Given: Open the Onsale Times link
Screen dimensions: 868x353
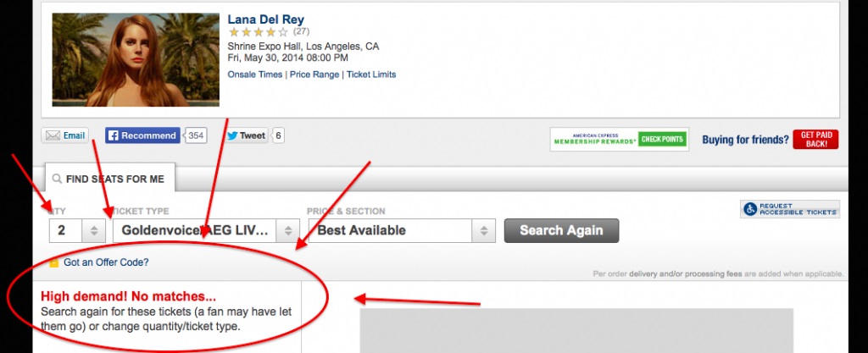Looking at the screenshot, I should (255, 74).
